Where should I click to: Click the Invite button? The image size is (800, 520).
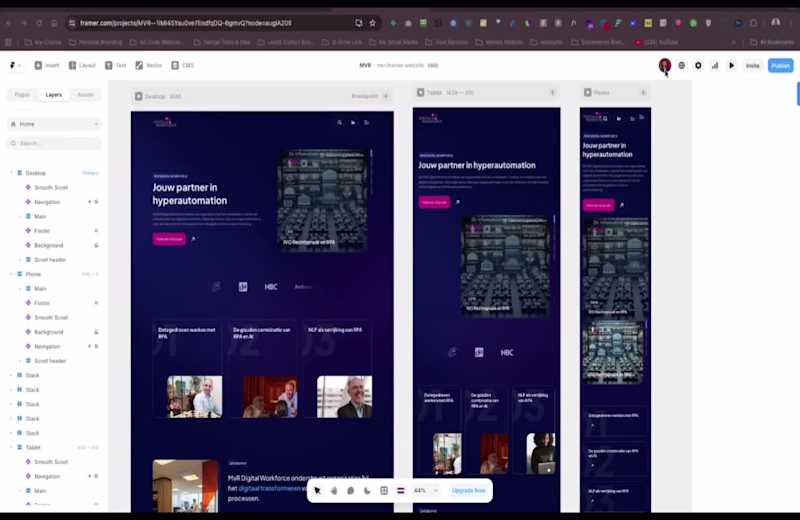[x=753, y=65]
